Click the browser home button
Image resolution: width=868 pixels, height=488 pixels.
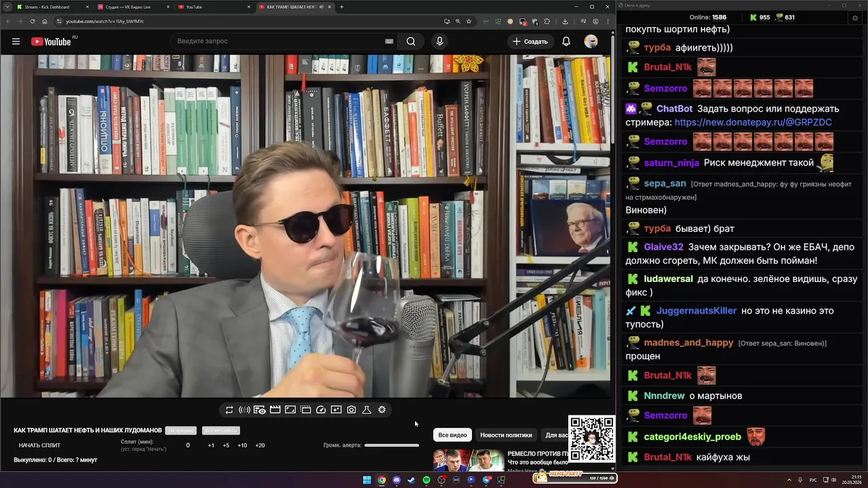(45, 21)
